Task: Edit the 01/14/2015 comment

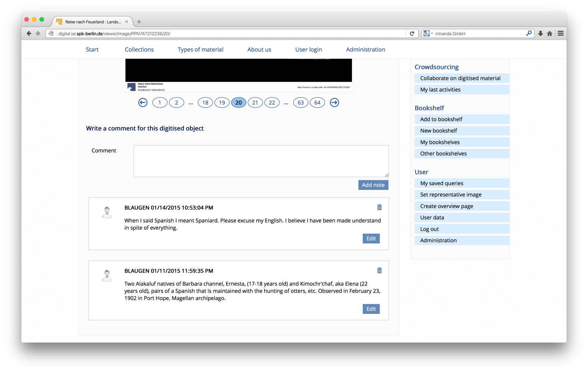Action: click(371, 239)
